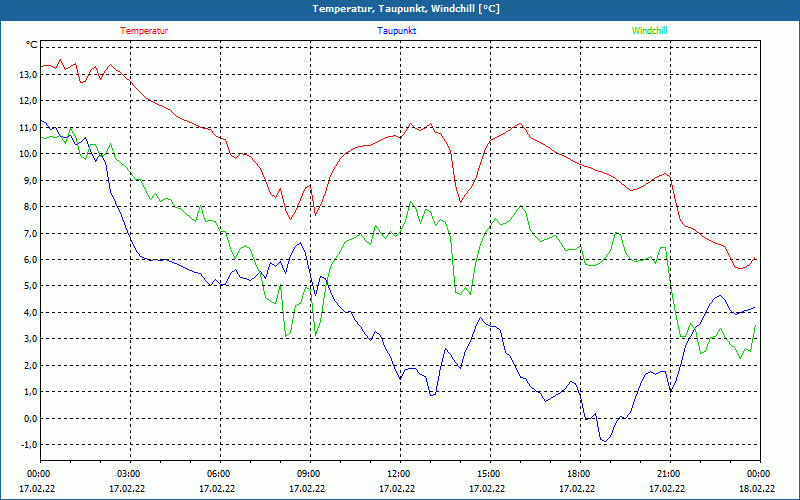Click the 1,0 y-axis value
Viewport: 800px width, 500px height.
pyautogui.click(x=31, y=392)
